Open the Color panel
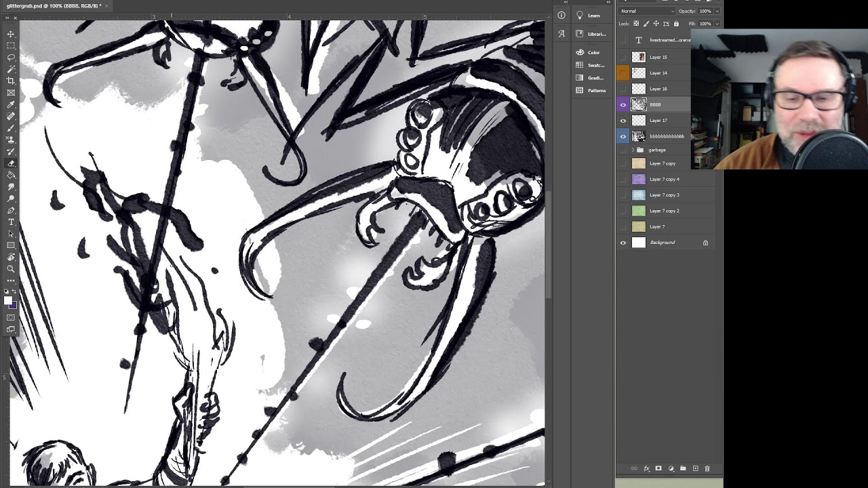 click(x=588, y=52)
